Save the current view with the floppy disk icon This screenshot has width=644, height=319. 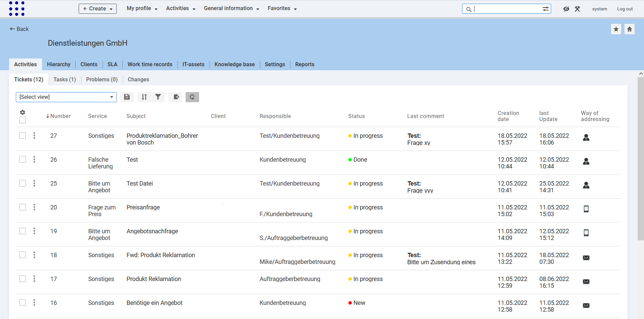point(127,97)
